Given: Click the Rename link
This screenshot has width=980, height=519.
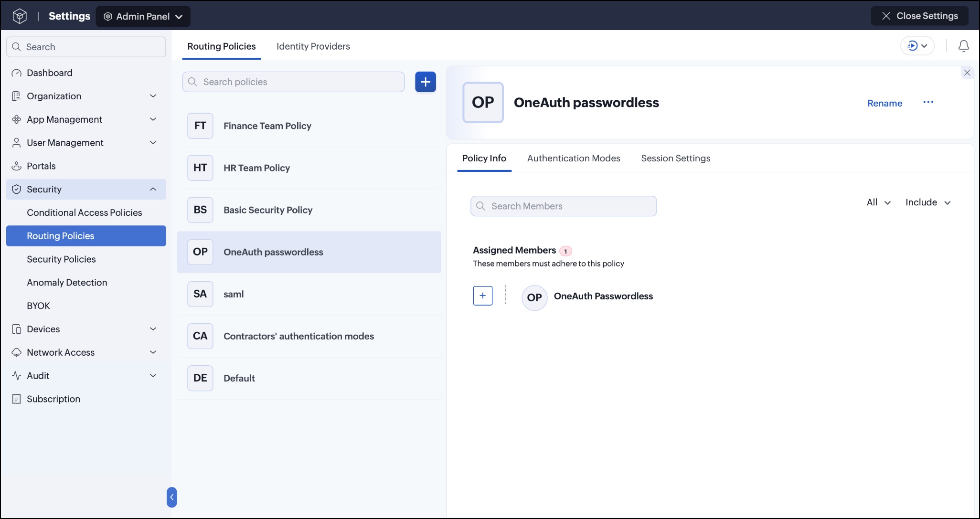Looking at the screenshot, I should [885, 103].
